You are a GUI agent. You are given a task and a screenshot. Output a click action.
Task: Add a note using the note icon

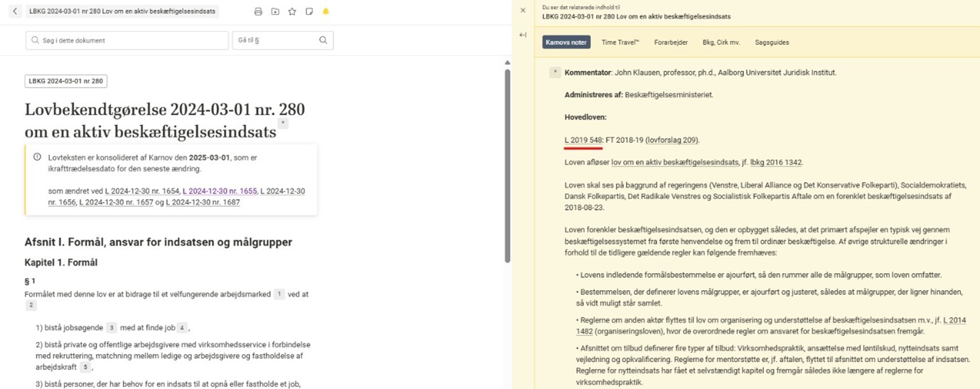tap(309, 12)
